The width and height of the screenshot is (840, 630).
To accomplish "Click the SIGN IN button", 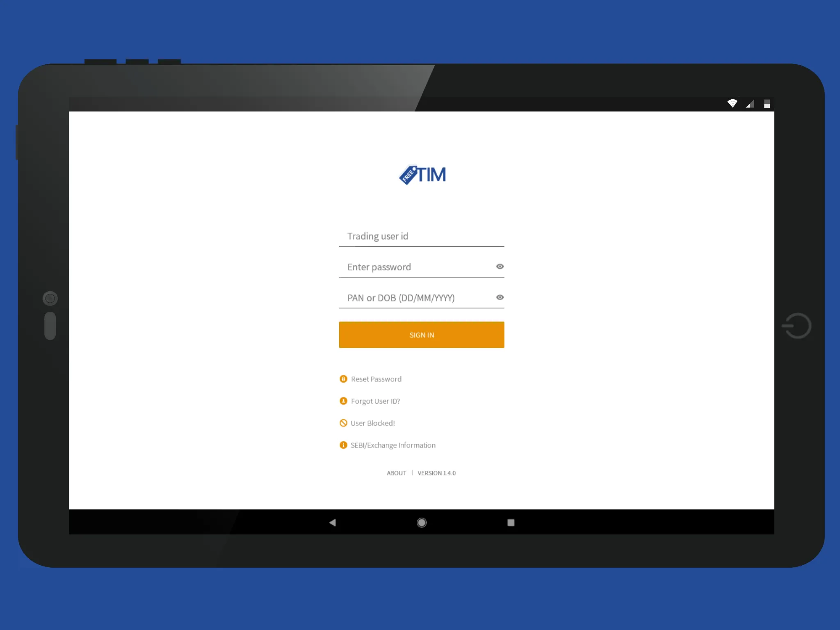I will [x=421, y=334].
